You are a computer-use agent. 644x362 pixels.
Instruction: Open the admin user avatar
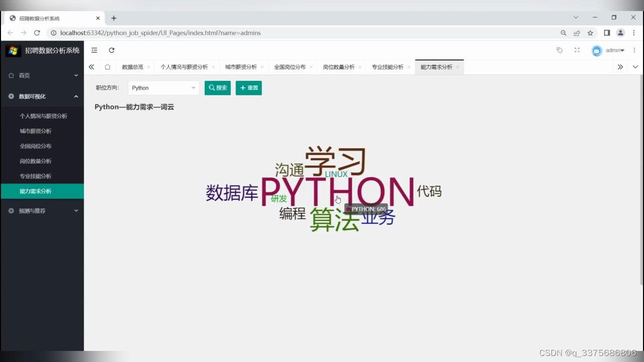tap(596, 50)
